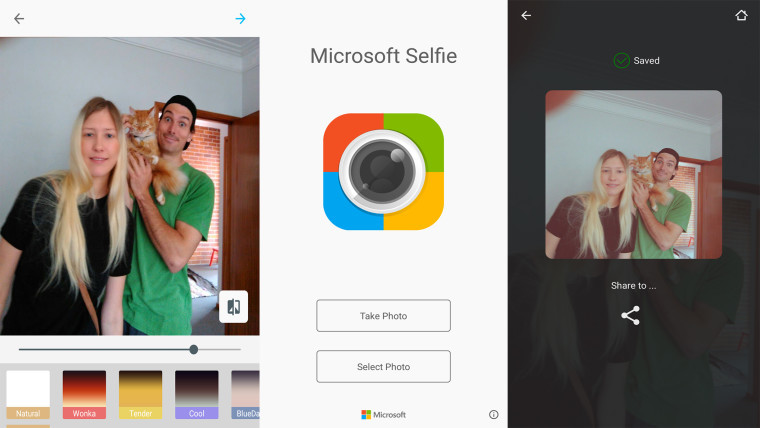Open the share icon under Share to
This screenshot has height=428, width=760.
pos(631,316)
